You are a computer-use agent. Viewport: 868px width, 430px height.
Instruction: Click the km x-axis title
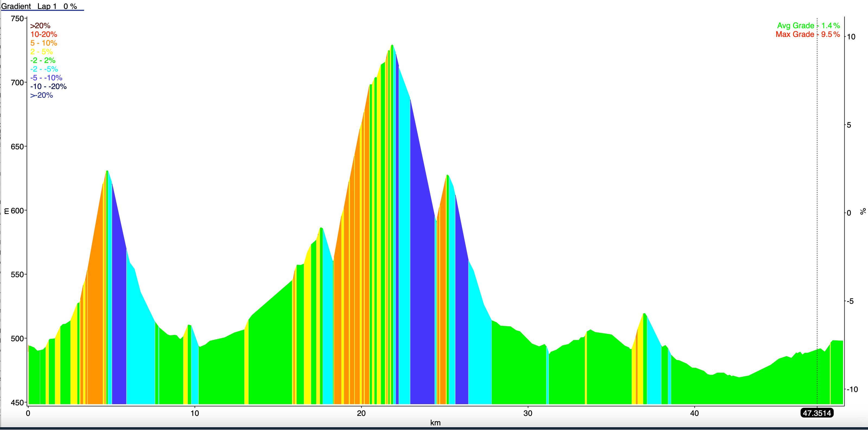435,423
